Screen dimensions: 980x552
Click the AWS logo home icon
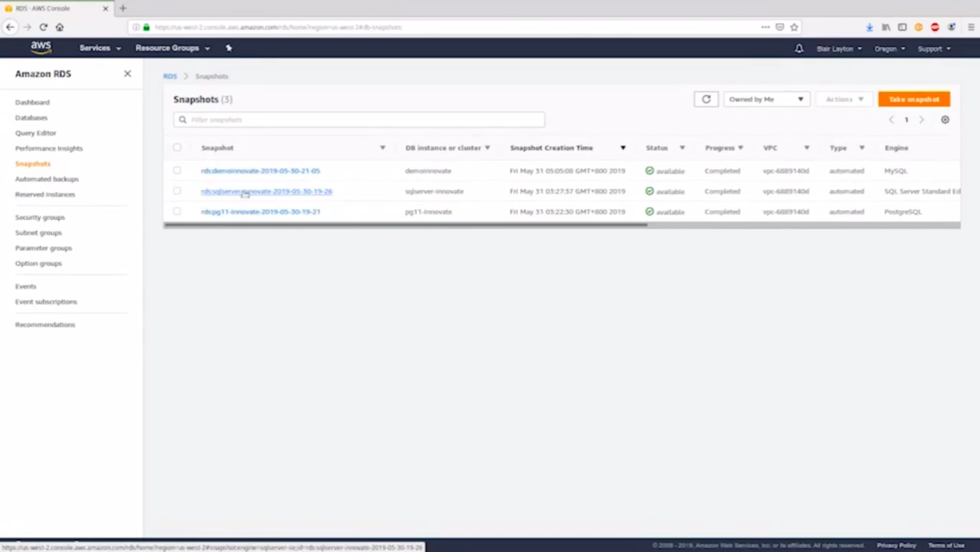[x=41, y=47]
